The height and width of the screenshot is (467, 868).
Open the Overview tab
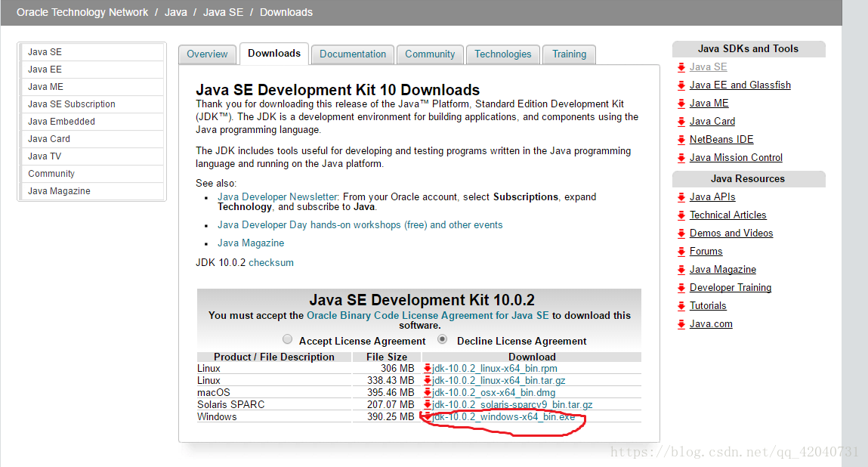point(207,54)
